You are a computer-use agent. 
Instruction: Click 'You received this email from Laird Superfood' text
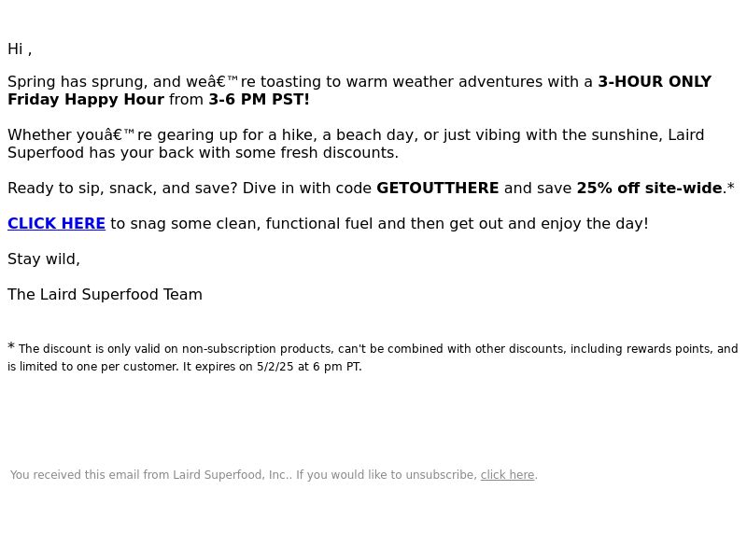149,475
